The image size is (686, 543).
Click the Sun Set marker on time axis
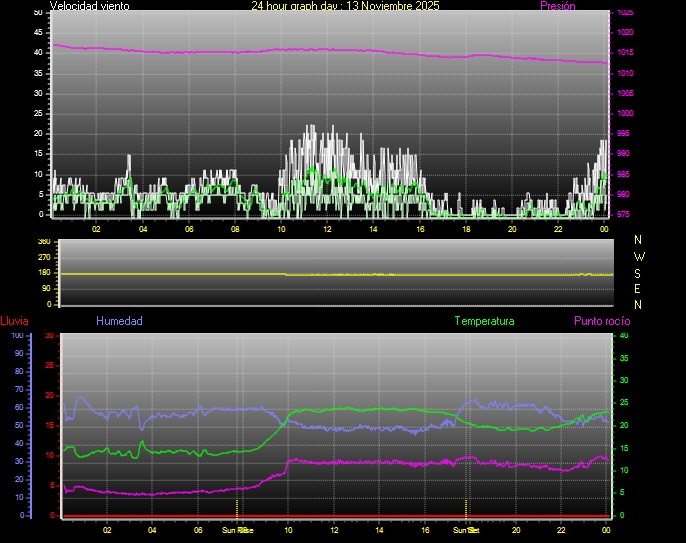pyautogui.click(x=466, y=529)
